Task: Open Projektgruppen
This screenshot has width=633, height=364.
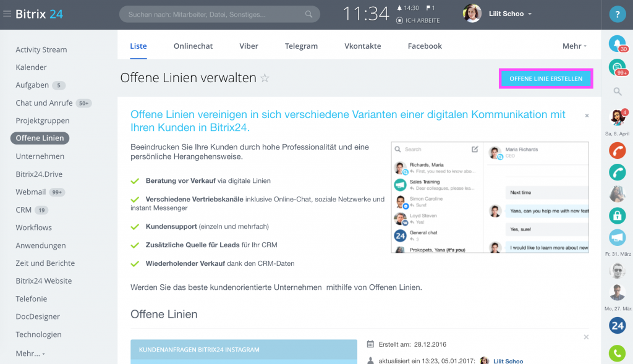Action: tap(43, 121)
